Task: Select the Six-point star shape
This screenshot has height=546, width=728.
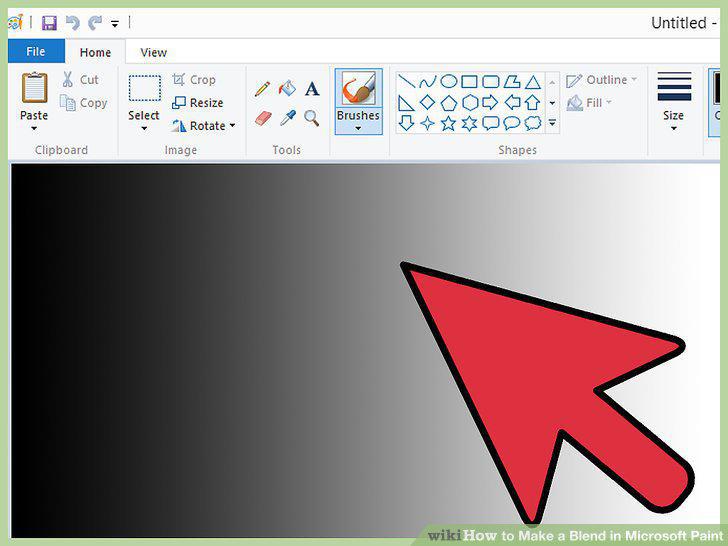Action: point(469,124)
